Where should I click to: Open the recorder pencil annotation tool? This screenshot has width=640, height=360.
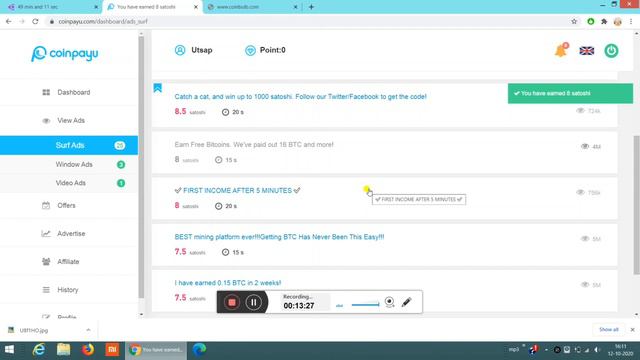407,302
